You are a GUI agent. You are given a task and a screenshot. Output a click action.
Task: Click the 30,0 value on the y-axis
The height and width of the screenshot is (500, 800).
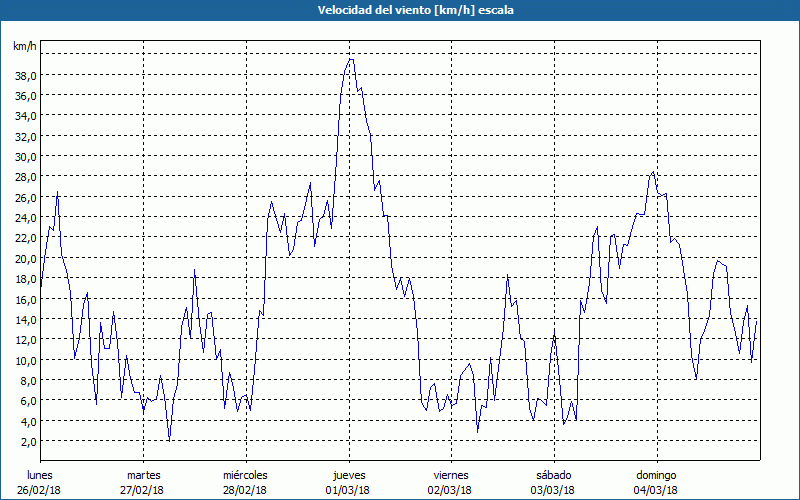click(x=25, y=156)
